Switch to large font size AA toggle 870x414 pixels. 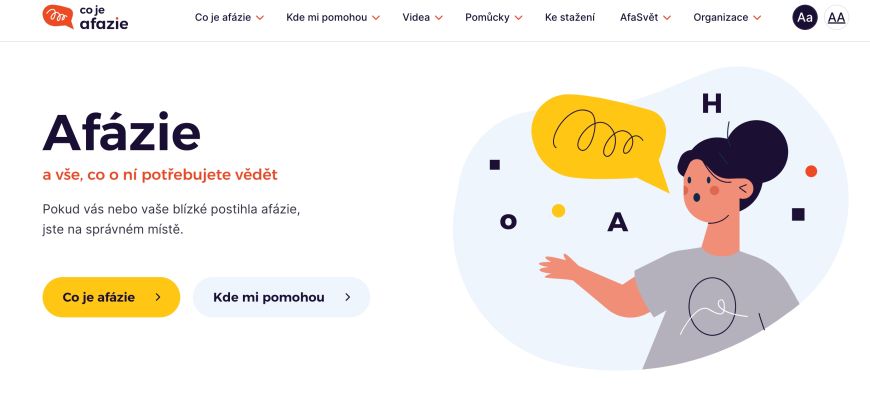click(836, 17)
